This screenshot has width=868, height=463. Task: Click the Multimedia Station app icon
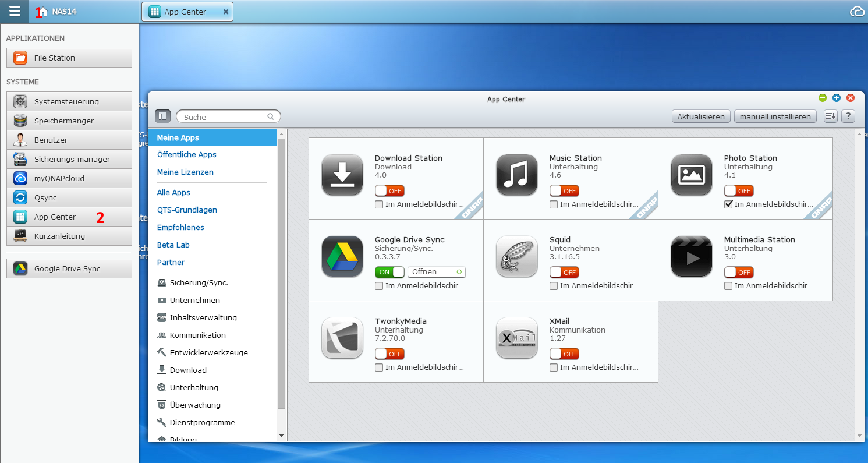[x=692, y=256]
